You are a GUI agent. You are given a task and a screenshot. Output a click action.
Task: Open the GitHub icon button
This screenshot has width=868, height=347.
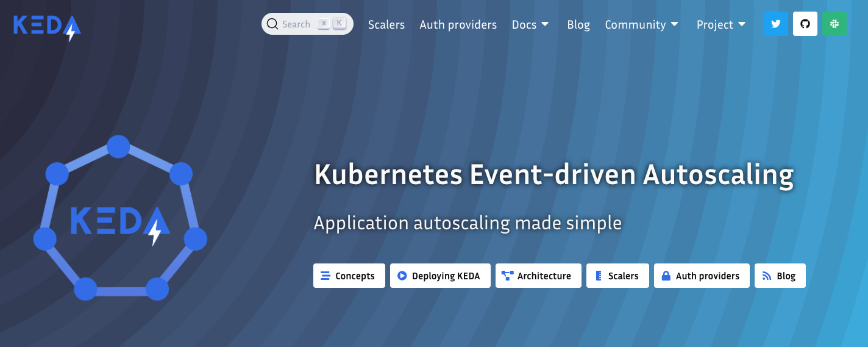point(805,24)
